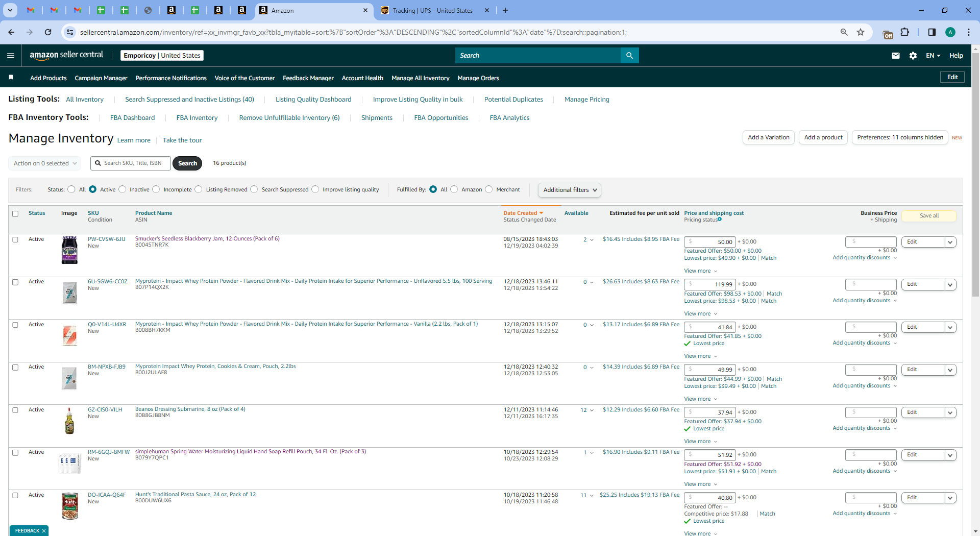Bookmark this page with the star icon
The height and width of the screenshot is (536, 980).
(861, 32)
